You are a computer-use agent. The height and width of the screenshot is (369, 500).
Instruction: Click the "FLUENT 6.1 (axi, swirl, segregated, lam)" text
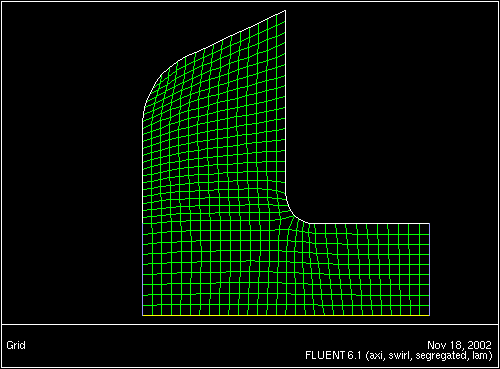399,355
